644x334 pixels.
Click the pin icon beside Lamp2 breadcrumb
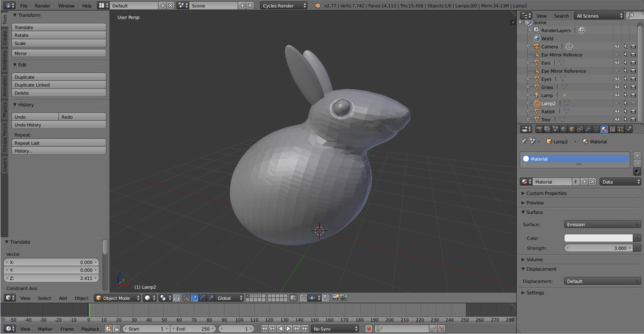click(524, 142)
